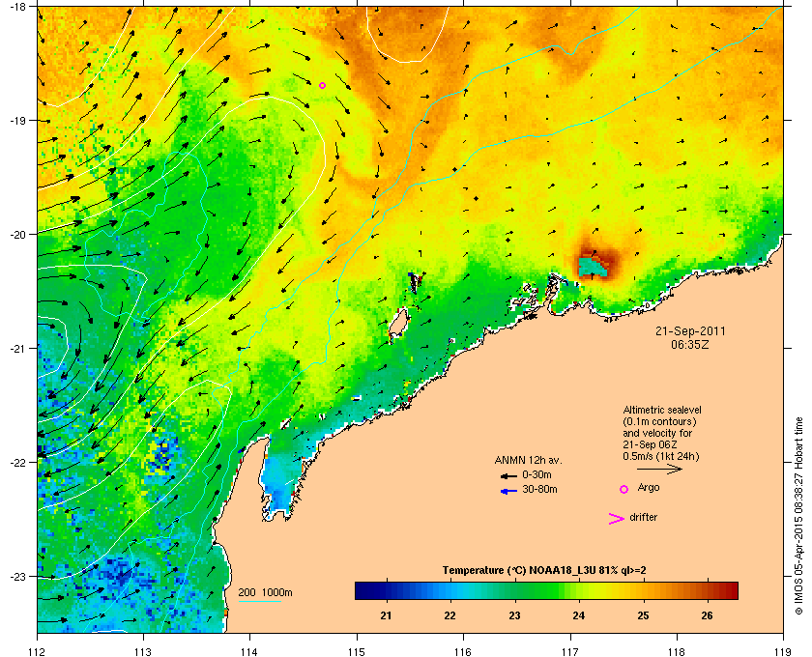Click the colorbar tick label 22
Screen dimensions: 812x657
pyautogui.click(x=450, y=615)
